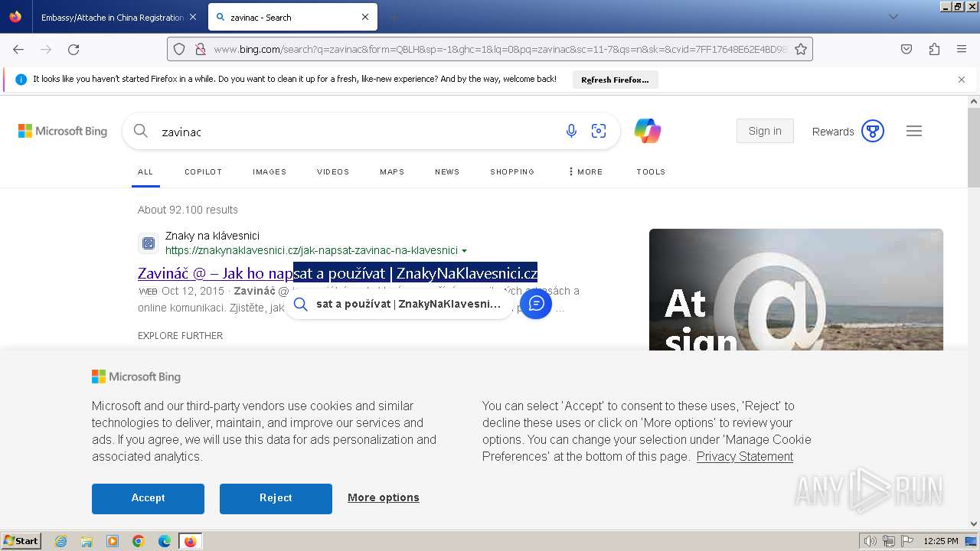
Task: Switch to SHOPPING tab
Action: pyautogui.click(x=512, y=171)
